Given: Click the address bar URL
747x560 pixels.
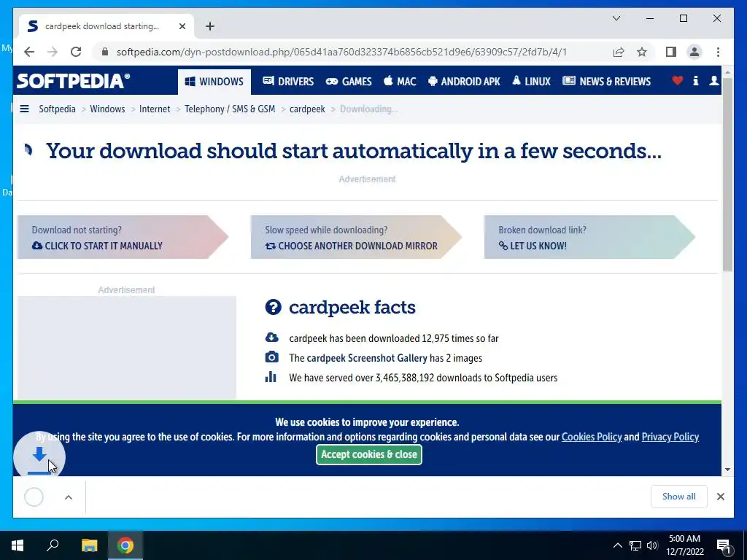Looking at the screenshot, I should click(341, 52).
